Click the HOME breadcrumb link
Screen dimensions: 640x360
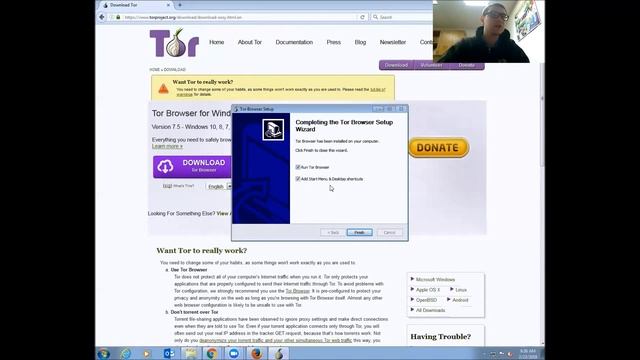[154, 70]
